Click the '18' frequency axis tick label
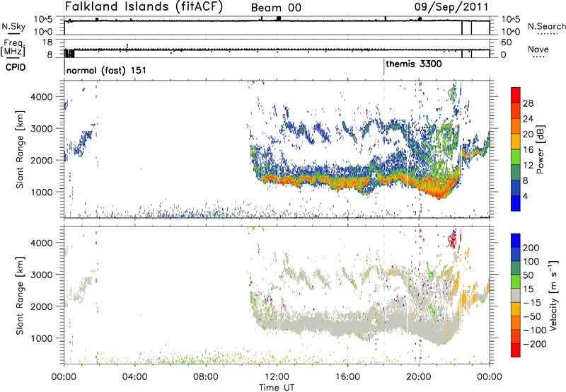The height and width of the screenshot is (392, 566). pos(47,42)
